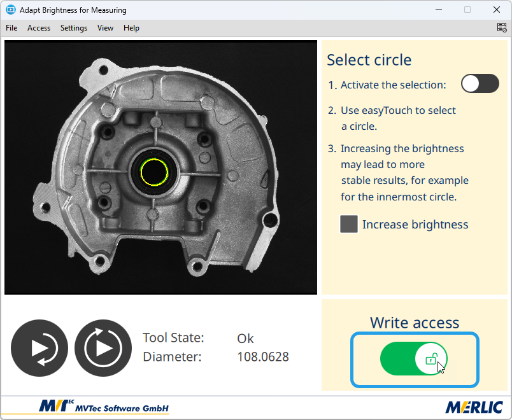Screen dimensions: 512x420
Task: Click the run once execution button
Action: pyautogui.click(x=39, y=348)
